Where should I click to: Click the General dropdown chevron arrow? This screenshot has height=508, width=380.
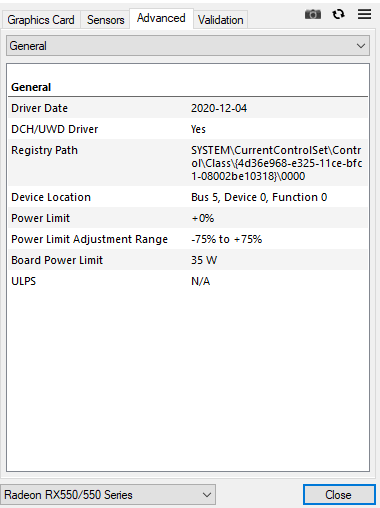tap(361, 46)
